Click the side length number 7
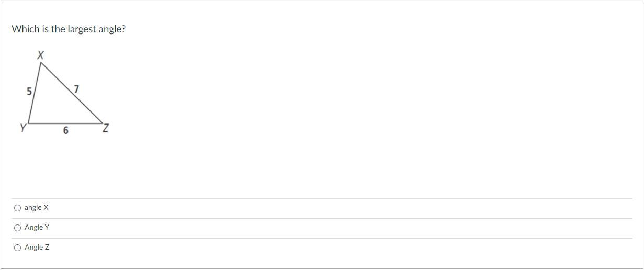 click(x=76, y=89)
